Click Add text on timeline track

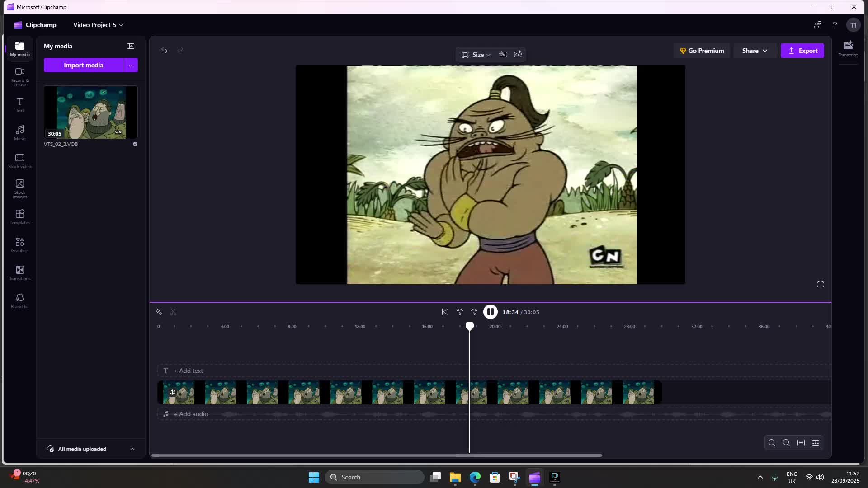click(188, 371)
